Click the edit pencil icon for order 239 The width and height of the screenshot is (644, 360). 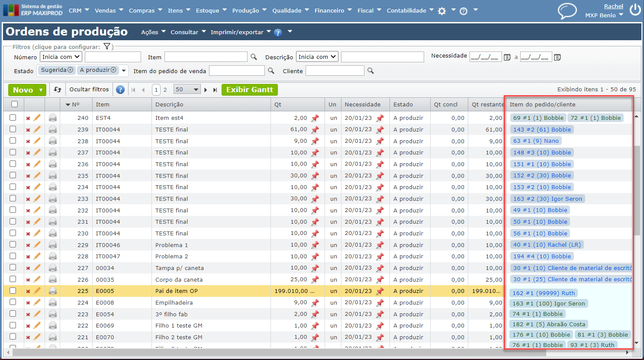point(37,129)
